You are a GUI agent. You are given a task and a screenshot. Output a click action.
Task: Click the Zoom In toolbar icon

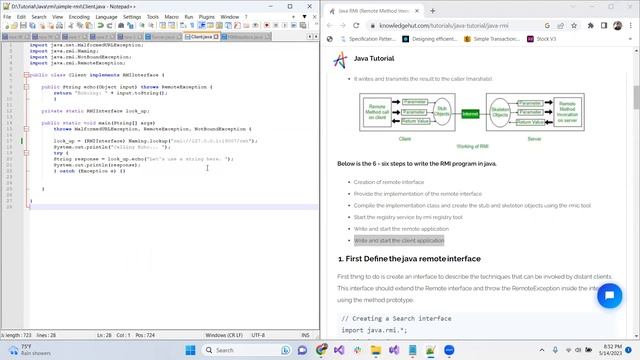pos(142,25)
